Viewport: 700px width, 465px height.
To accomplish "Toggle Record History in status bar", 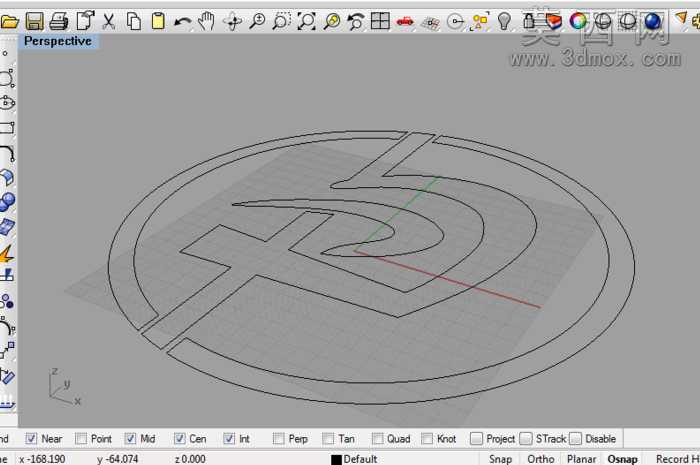I will click(x=677, y=459).
